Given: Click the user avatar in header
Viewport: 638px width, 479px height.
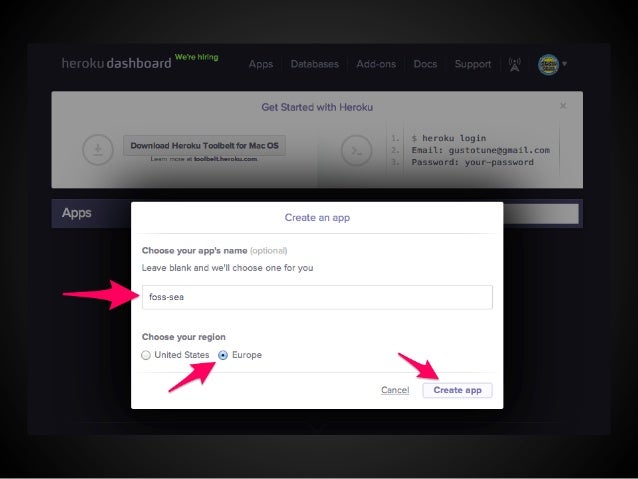Looking at the screenshot, I should 548,64.
